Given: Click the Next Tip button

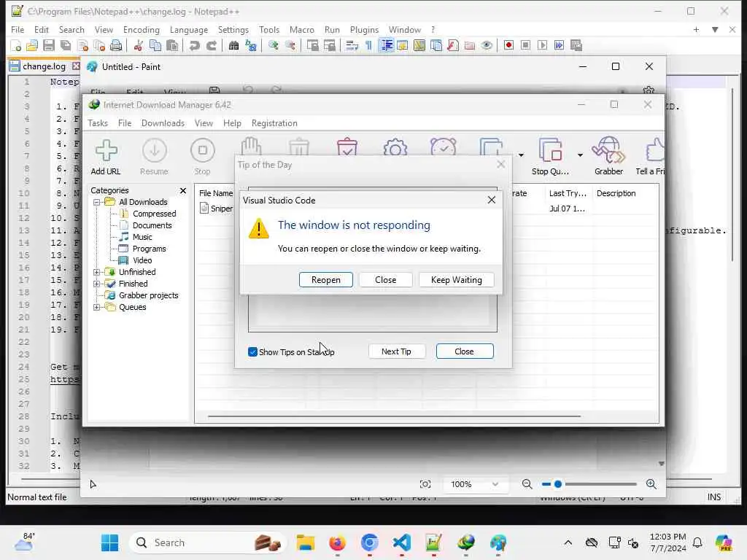Looking at the screenshot, I should [396, 351].
